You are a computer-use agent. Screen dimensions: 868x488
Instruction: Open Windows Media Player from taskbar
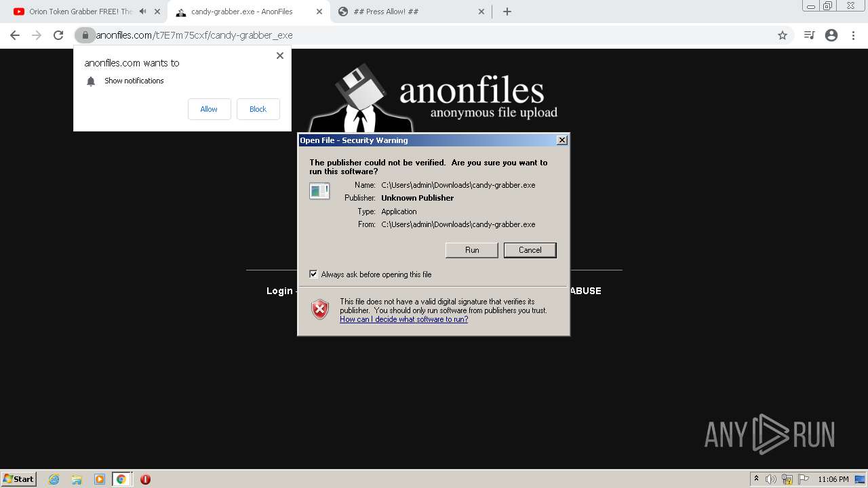99,479
